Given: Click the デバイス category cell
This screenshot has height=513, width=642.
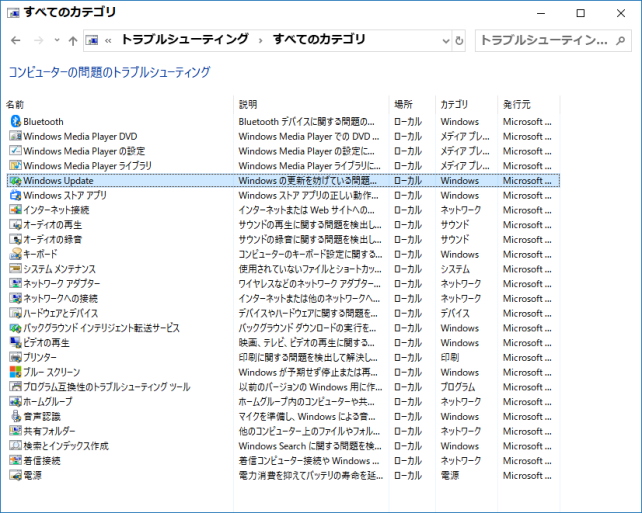Looking at the screenshot, I should coord(455,313).
